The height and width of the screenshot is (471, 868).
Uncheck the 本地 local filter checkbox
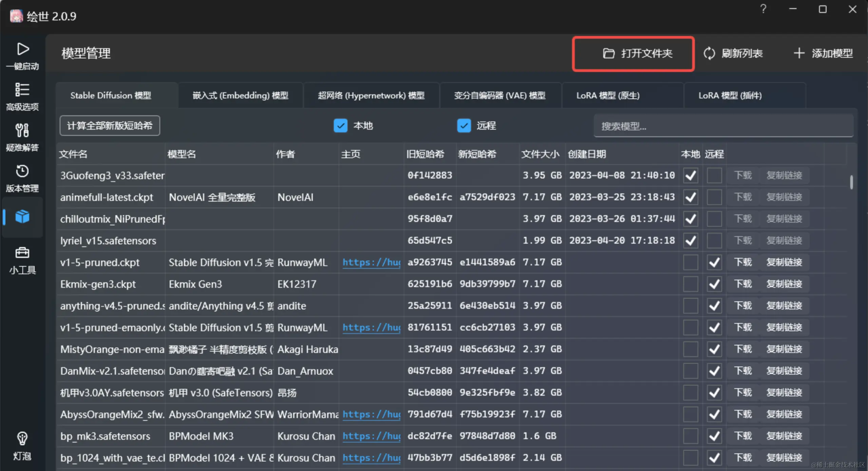click(340, 126)
